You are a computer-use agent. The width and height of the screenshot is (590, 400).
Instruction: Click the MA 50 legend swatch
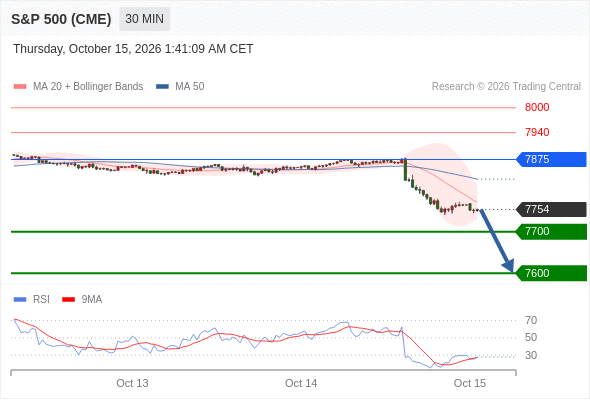click(x=163, y=87)
